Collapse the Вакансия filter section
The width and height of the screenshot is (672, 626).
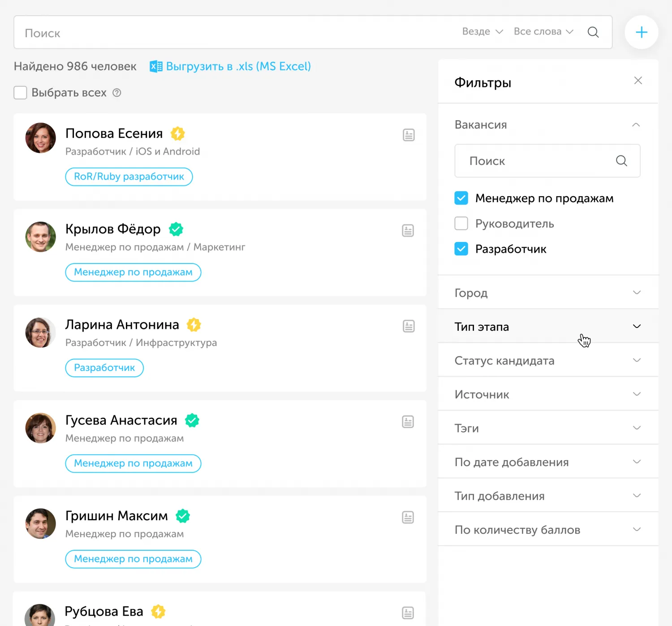[x=636, y=125]
